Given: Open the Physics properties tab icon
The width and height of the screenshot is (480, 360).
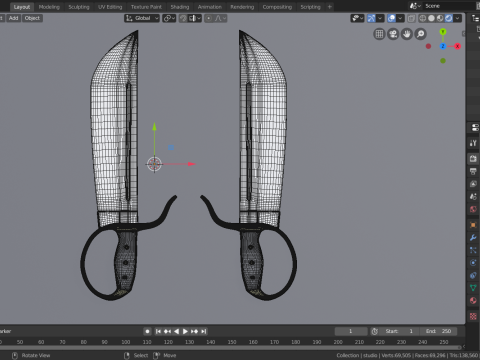Looking at the screenshot, I should coord(473,263).
